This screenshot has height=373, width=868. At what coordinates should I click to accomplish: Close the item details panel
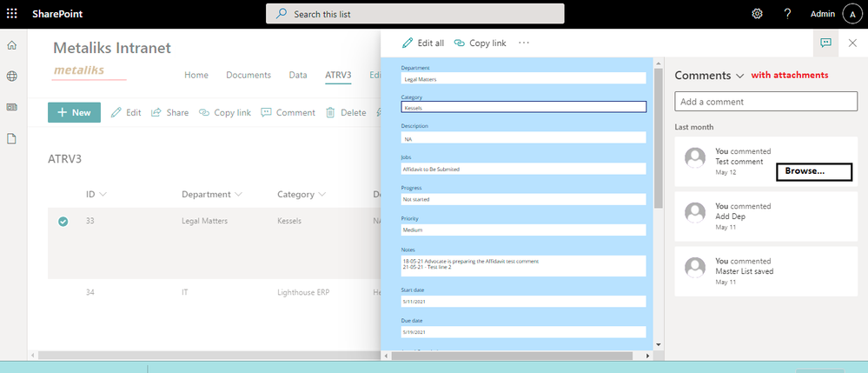point(852,43)
